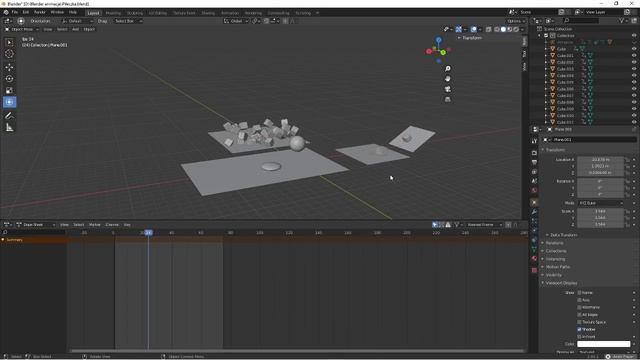Click outliner search magnifier field
The height and width of the screenshot is (360, 640).
(581, 20)
